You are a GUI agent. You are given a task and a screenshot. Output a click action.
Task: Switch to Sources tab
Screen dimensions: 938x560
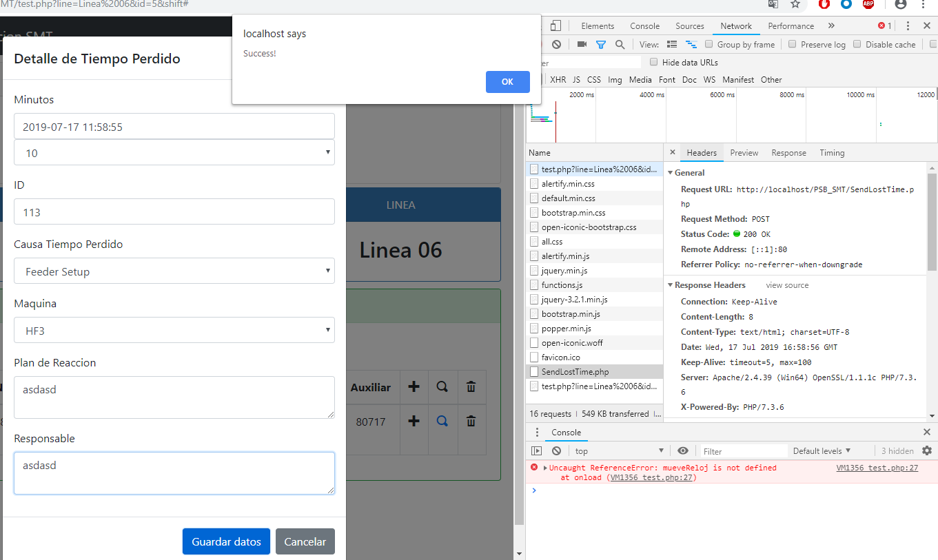[690, 26]
